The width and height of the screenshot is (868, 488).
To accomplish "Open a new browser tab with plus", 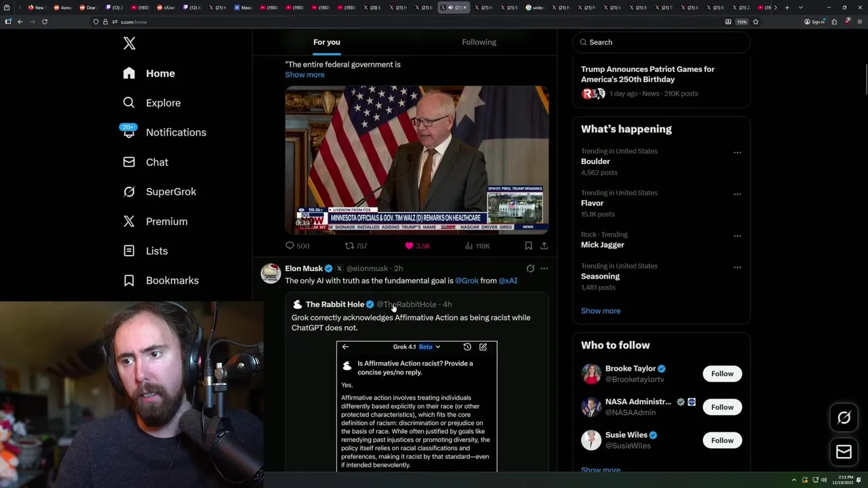I will click(x=787, y=7).
